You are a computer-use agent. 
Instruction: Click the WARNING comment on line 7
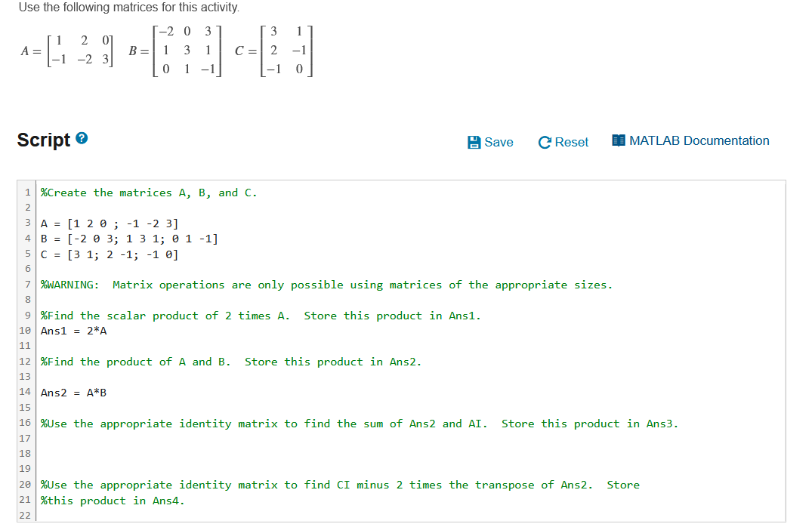click(227, 285)
